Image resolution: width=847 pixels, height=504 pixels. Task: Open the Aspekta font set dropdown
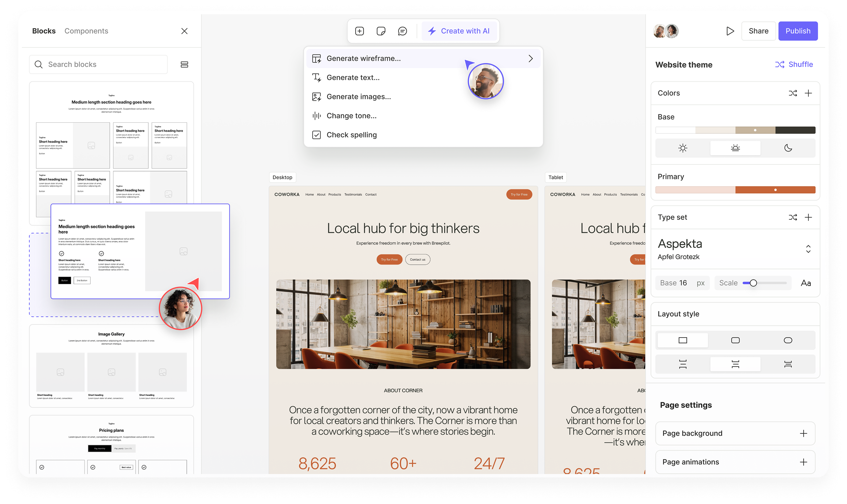[808, 249]
